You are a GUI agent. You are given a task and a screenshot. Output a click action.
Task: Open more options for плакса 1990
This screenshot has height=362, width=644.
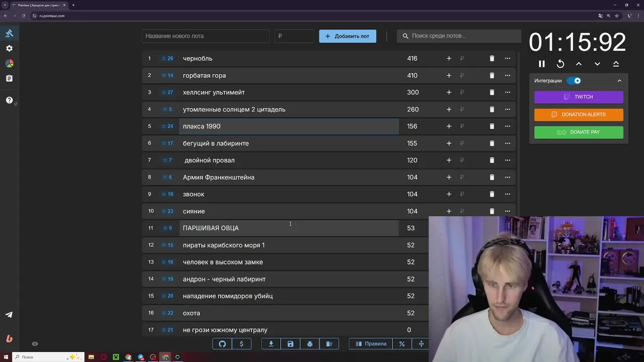point(507,126)
